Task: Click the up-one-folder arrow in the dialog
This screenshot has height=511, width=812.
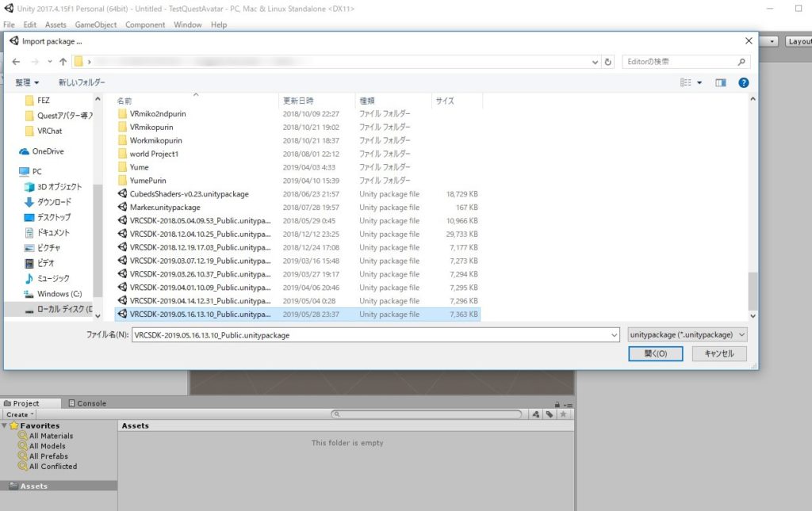Action: 63,62
